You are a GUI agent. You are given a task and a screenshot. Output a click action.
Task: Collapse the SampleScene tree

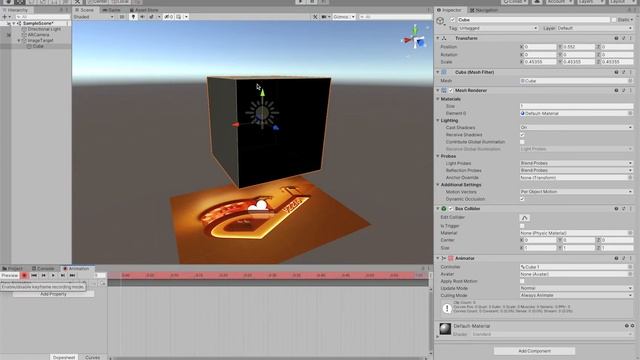click(13, 23)
